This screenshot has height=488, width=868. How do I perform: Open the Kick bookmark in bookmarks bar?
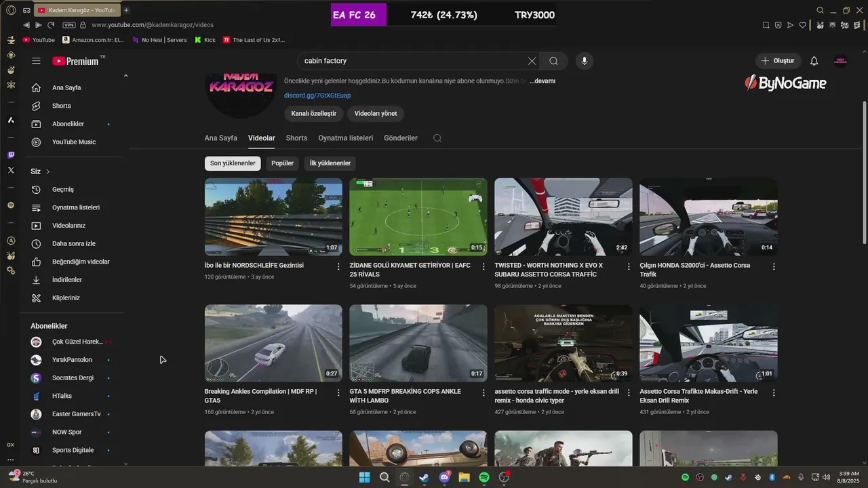(205, 40)
